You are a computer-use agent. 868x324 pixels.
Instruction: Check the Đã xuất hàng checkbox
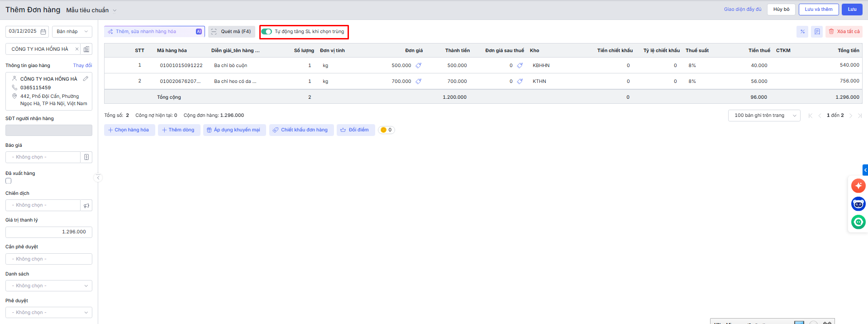coord(9,181)
